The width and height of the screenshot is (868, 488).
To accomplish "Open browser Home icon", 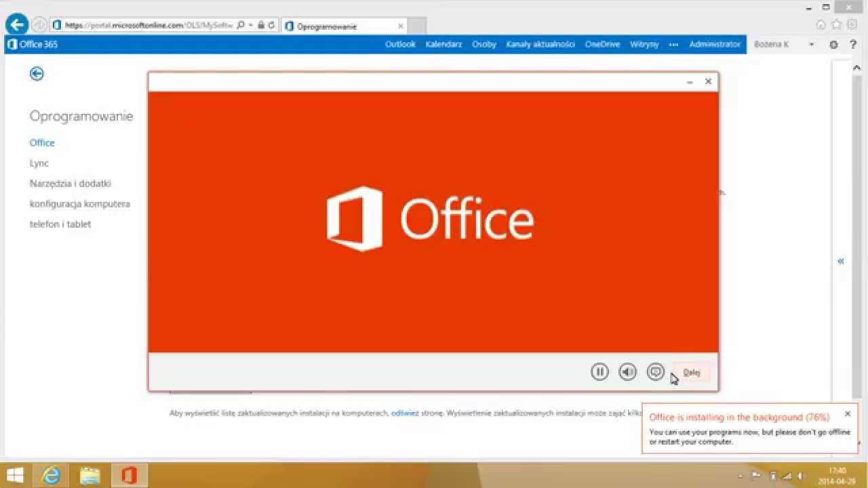I will click(x=821, y=25).
